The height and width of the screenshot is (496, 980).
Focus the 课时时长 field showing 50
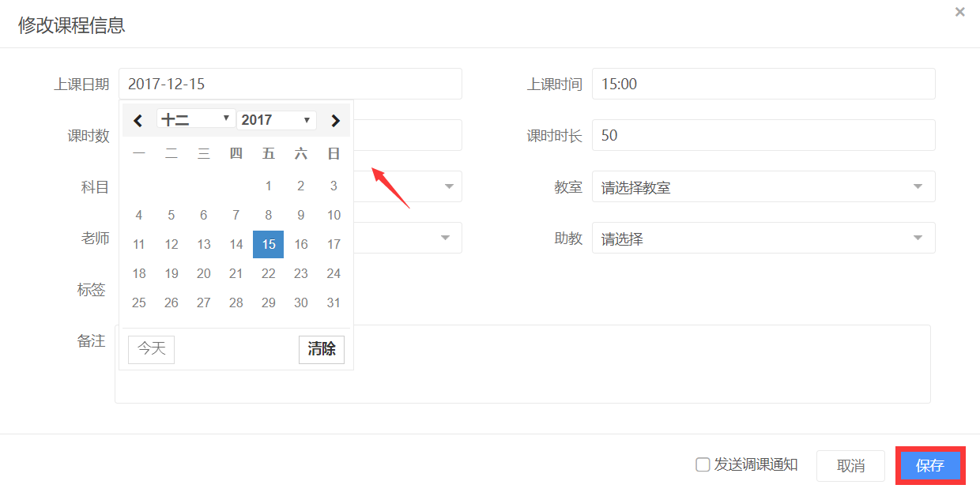[x=763, y=135]
